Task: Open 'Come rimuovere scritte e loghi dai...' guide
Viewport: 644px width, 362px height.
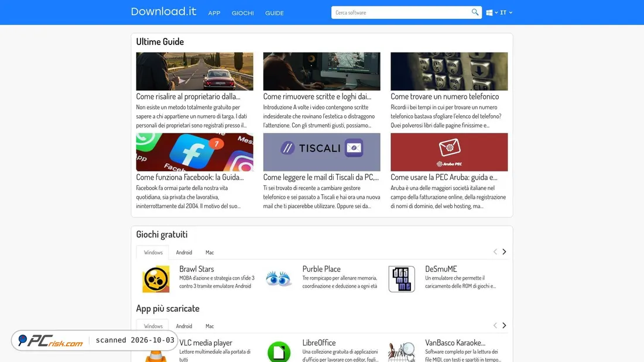Action: coord(317,96)
